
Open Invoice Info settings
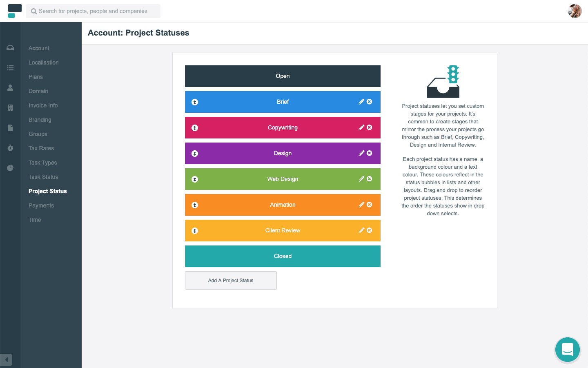[x=43, y=105]
